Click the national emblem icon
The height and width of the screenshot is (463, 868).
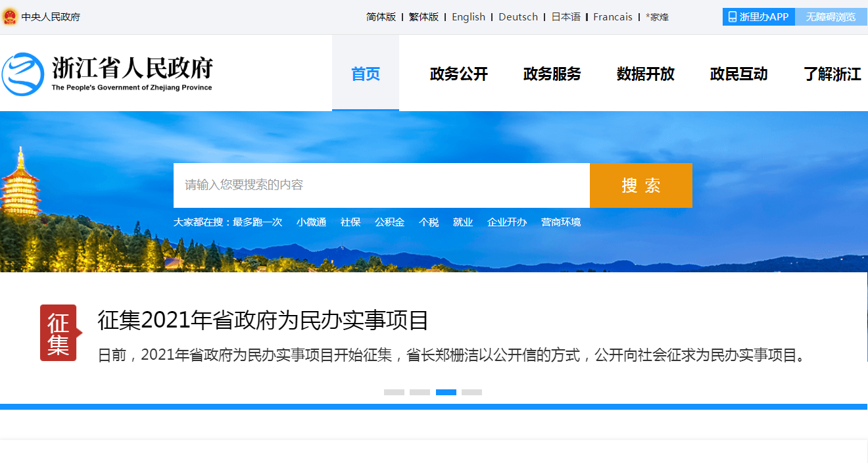click(x=10, y=17)
